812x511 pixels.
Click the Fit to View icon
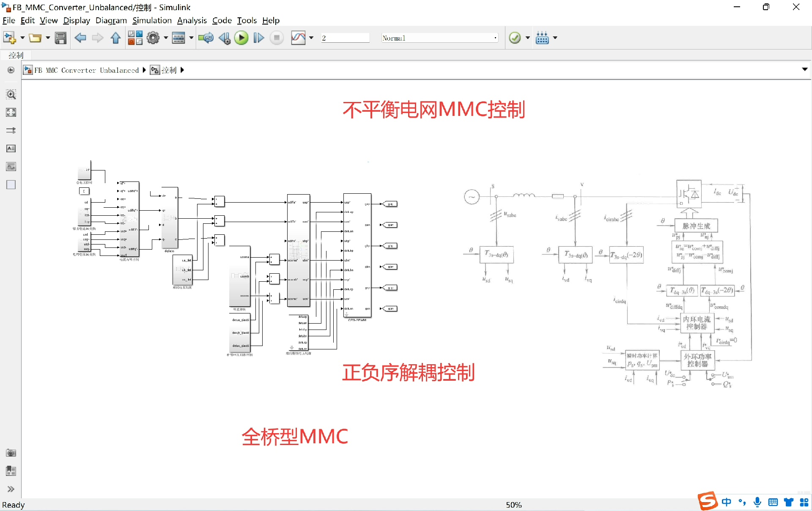tap(11, 112)
